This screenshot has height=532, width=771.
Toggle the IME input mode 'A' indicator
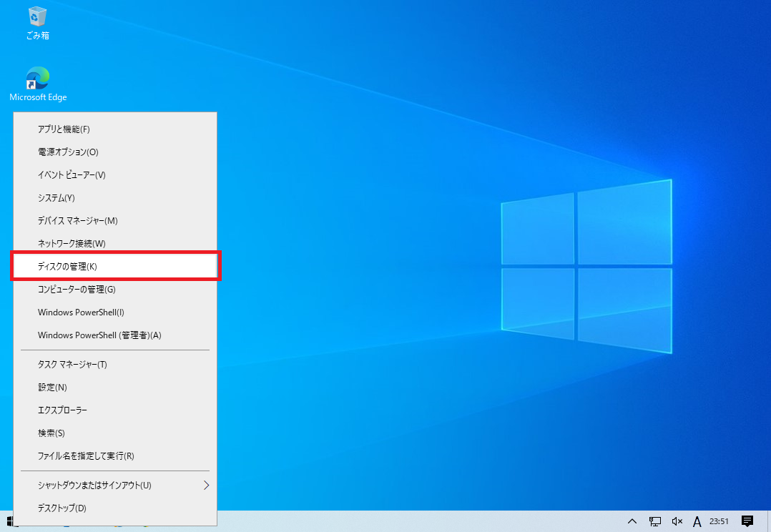pyautogui.click(x=697, y=521)
